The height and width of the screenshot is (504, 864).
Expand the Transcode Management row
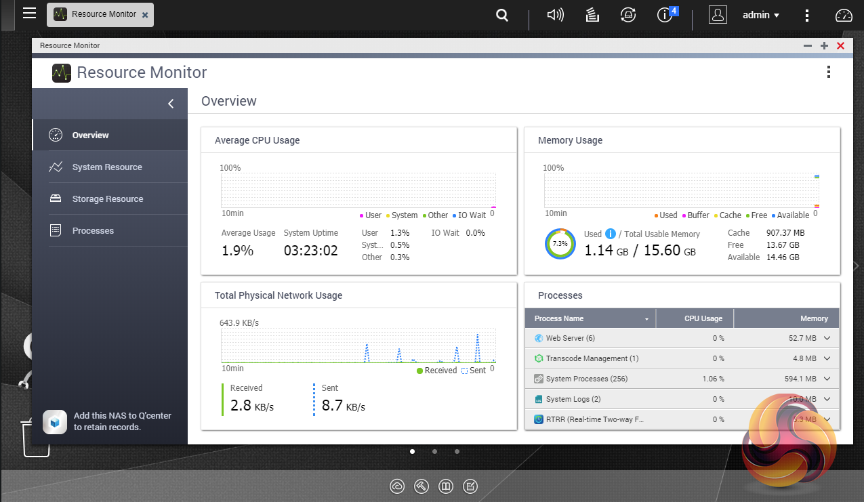coord(827,358)
